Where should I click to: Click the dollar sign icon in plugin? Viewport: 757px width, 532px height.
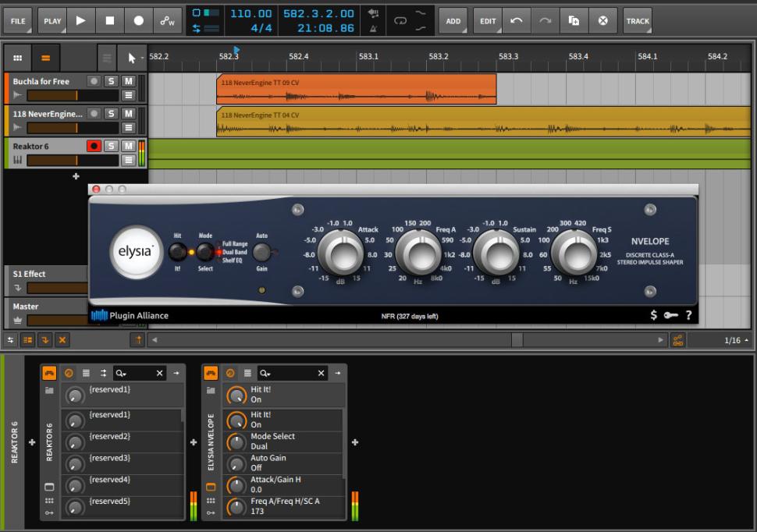pyautogui.click(x=653, y=315)
